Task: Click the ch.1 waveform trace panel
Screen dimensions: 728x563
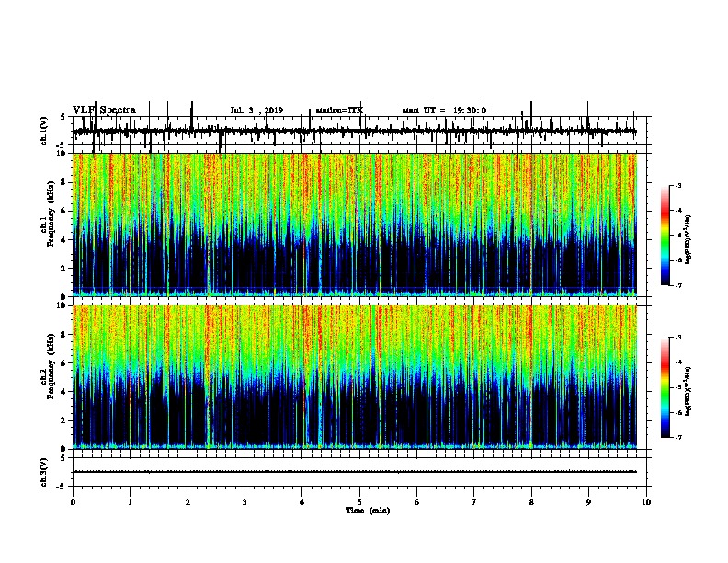Action: (x=359, y=131)
